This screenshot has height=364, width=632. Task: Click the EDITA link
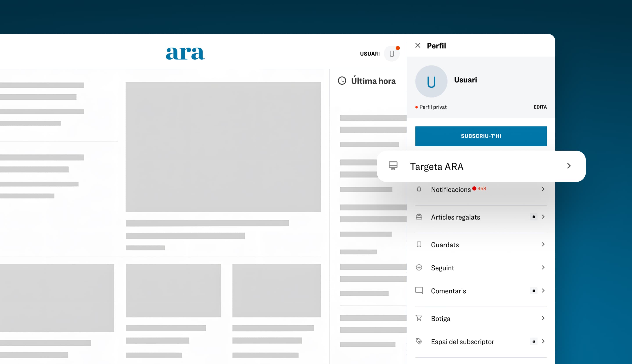pyautogui.click(x=540, y=107)
